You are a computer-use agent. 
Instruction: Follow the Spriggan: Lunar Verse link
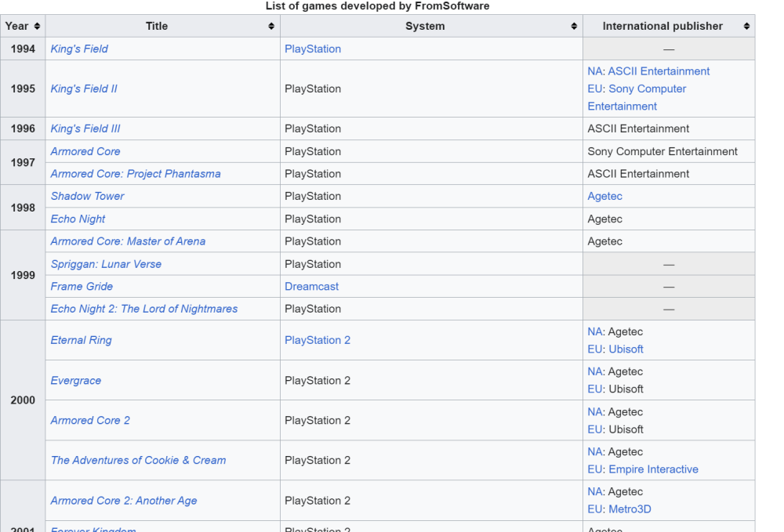(x=106, y=264)
